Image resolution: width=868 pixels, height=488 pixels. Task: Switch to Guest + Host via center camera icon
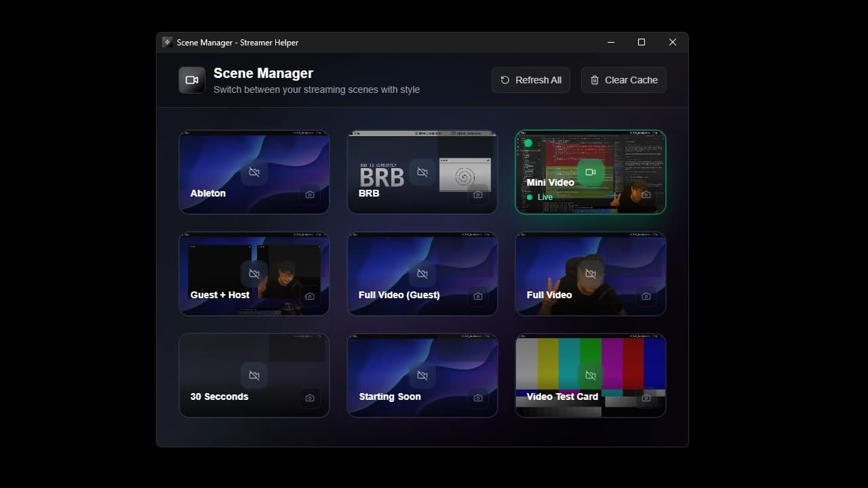[254, 274]
